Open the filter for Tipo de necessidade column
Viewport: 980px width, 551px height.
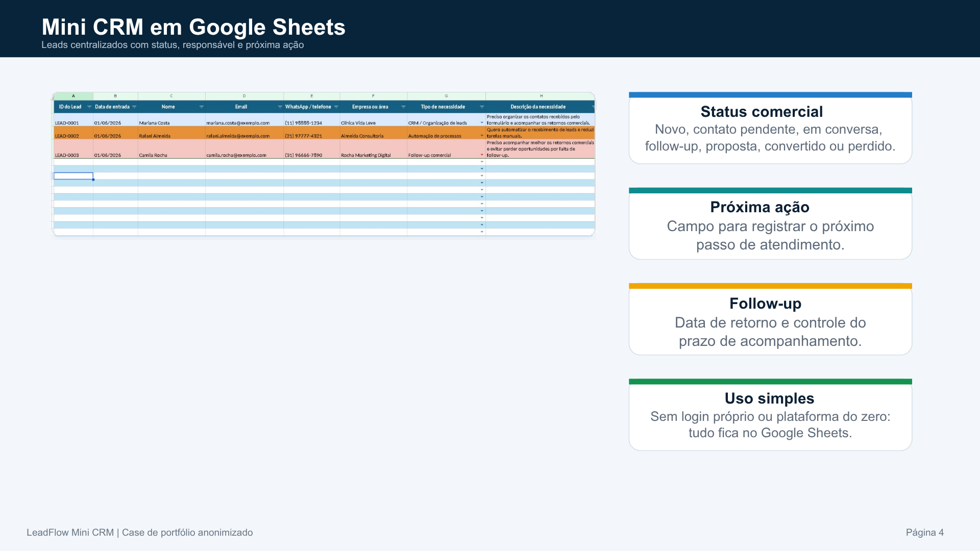tap(482, 107)
